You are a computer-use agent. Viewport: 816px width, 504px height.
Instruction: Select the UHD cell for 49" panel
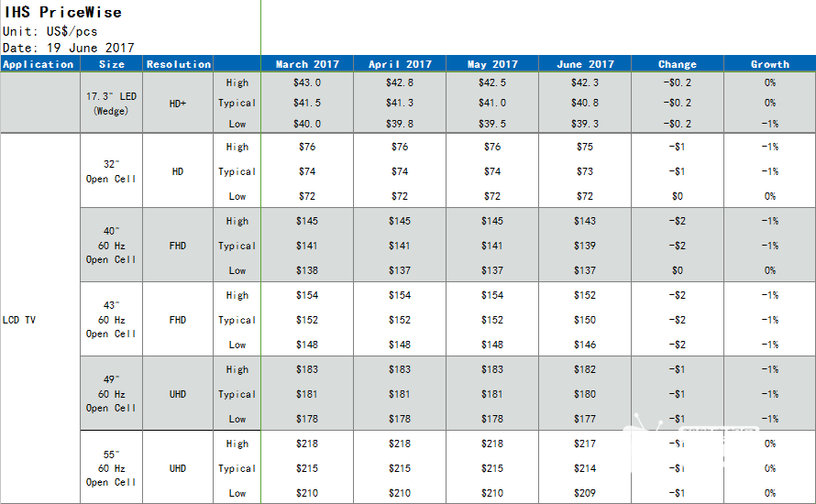[178, 394]
